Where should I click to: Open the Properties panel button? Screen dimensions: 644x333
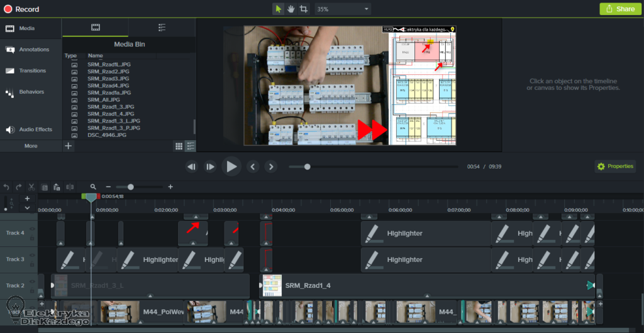(615, 166)
